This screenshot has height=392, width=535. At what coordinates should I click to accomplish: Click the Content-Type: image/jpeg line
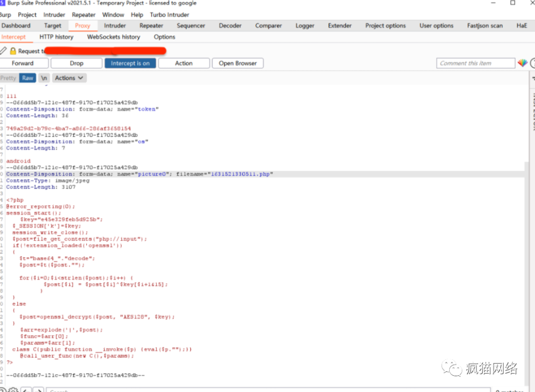(x=48, y=181)
